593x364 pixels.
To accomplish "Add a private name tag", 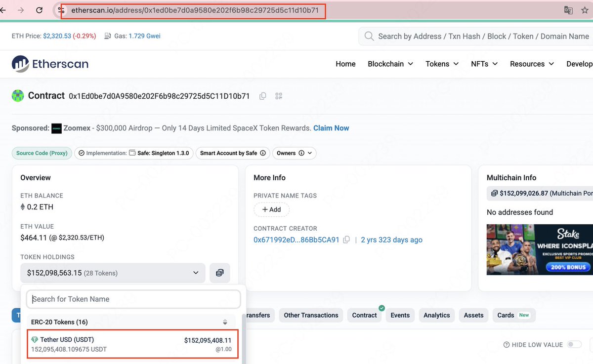I will [x=271, y=209].
